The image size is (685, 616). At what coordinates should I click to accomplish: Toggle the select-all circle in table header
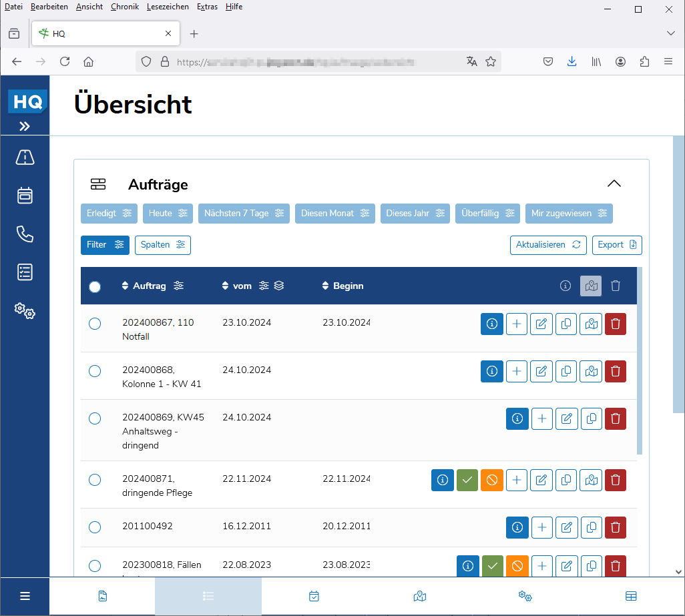click(95, 286)
